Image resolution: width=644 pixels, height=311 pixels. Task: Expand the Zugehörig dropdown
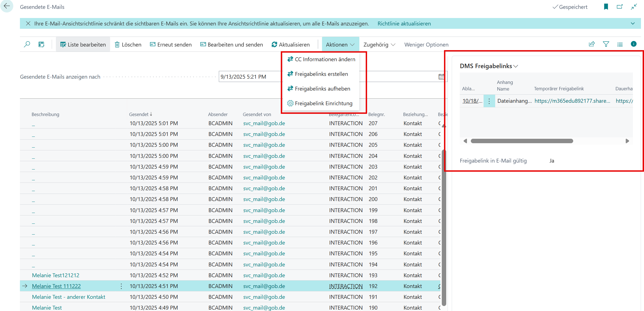379,45
